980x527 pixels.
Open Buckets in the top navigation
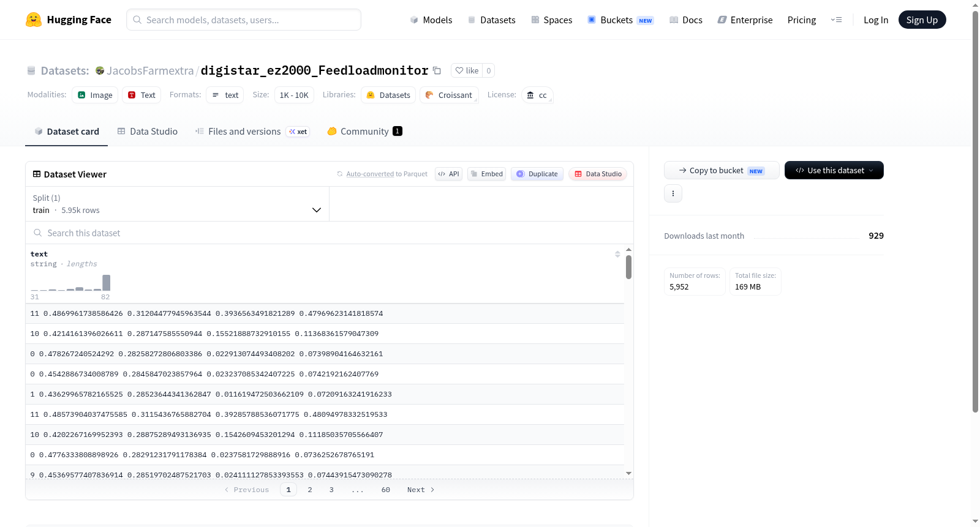pos(620,20)
